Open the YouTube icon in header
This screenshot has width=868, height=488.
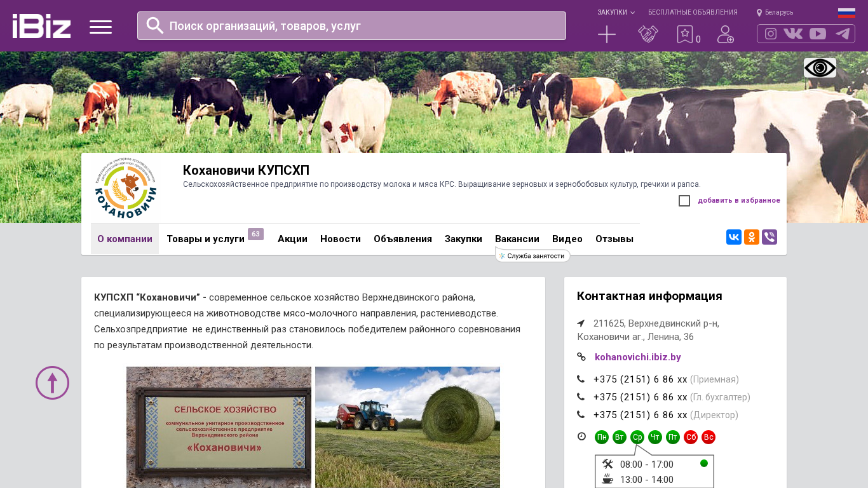[818, 34]
